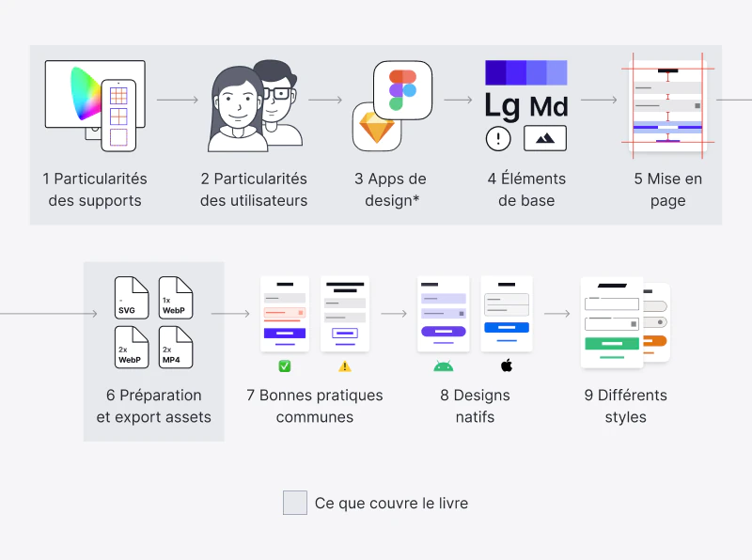The width and height of the screenshot is (752, 560).
Task: Click the gray legend square
Action: pyautogui.click(x=295, y=503)
